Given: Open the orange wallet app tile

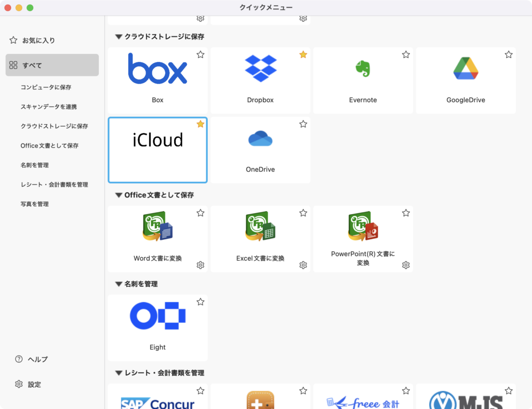Looking at the screenshot, I should (x=260, y=397).
